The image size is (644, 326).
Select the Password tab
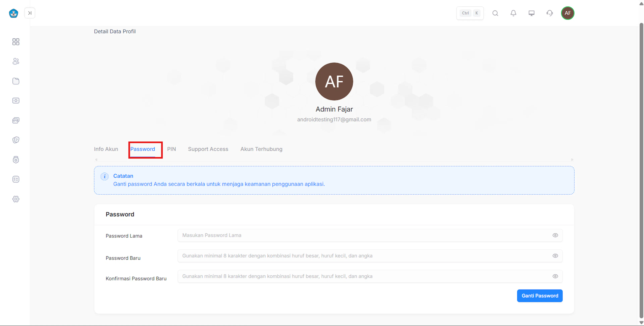tap(143, 149)
